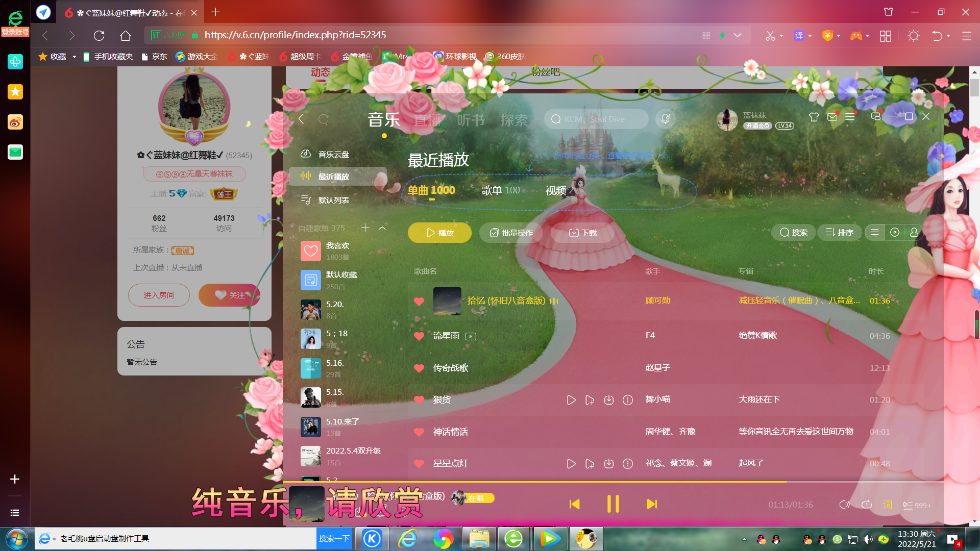Screen dimensions: 980x551
Task: Unlike the song 传奇战歌 heart
Action: point(419,368)
